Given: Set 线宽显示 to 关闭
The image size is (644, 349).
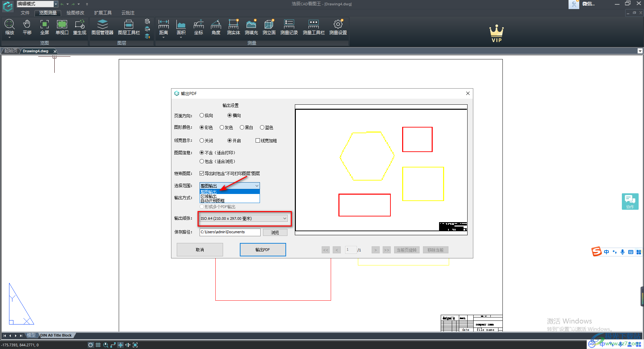Looking at the screenshot, I should click(206, 141).
